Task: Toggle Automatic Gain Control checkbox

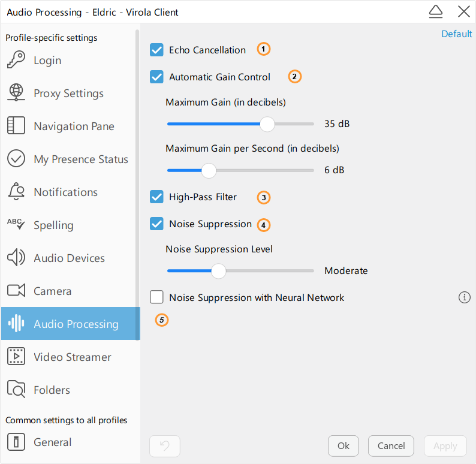Action: tap(156, 77)
